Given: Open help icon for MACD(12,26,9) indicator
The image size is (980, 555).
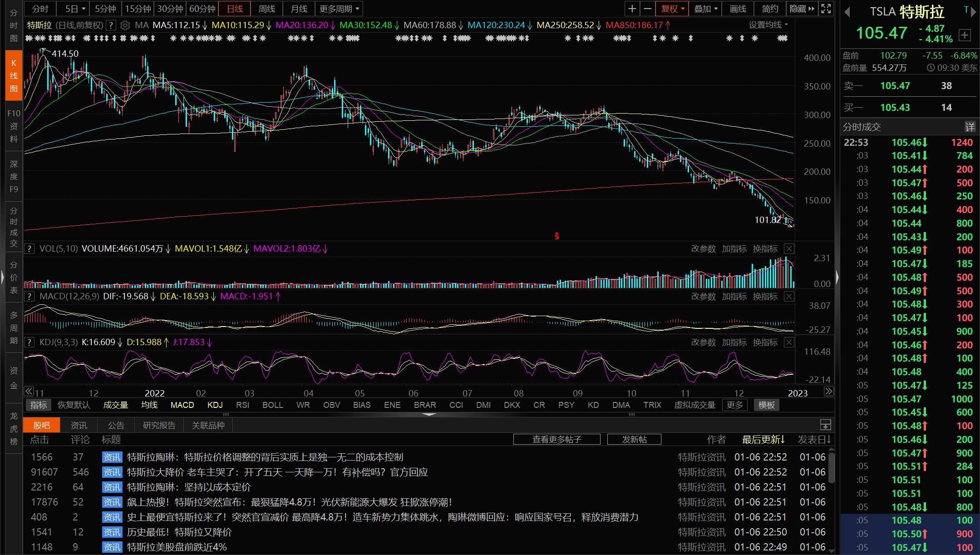Looking at the screenshot, I should click(30, 297).
